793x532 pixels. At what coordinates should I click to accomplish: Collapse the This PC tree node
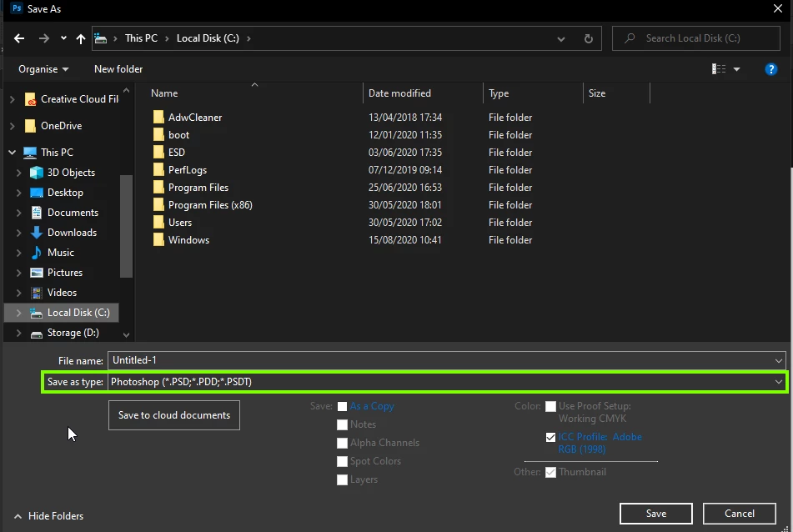pyautogui.click(x=13, y=153)
